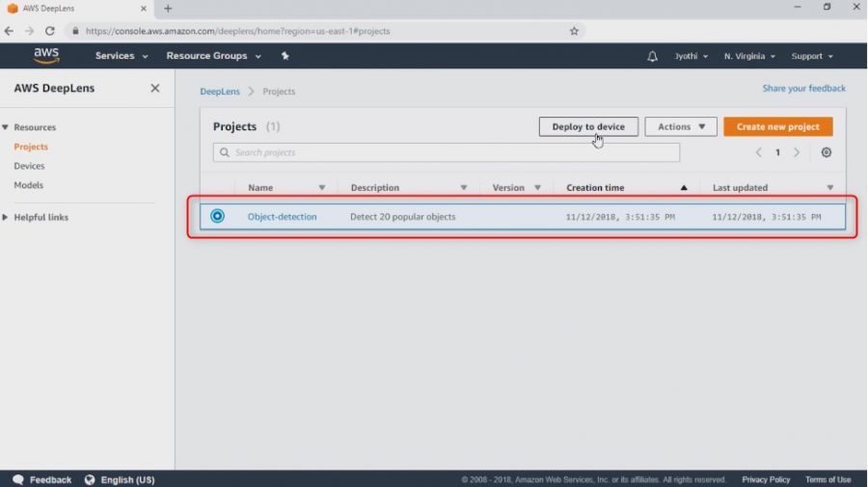Click the Projects breadcrumb text

(279, 92)
